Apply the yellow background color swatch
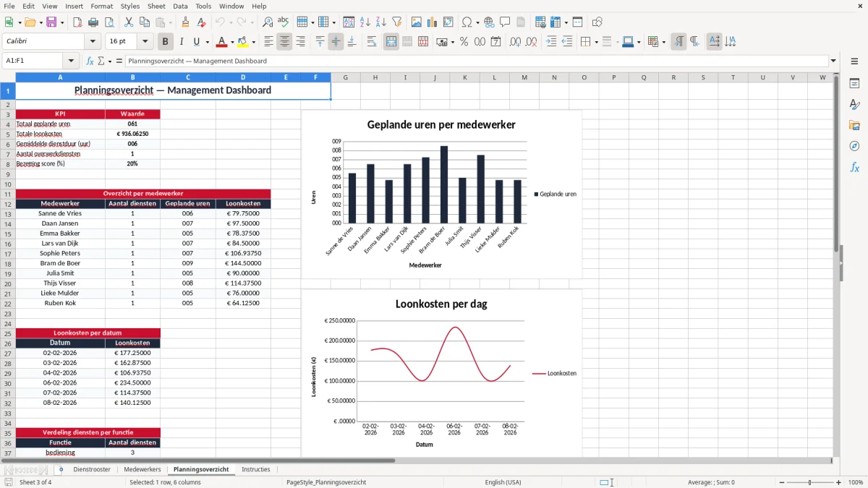This screenshot has height=488, width=868. (242, 42)
